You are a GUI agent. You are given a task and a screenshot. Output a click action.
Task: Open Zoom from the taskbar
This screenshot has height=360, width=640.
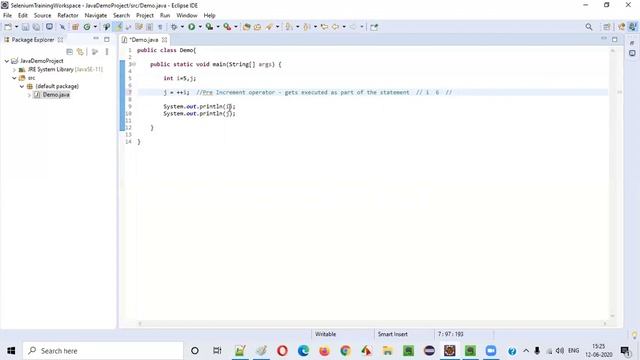(x=491, y=351)
